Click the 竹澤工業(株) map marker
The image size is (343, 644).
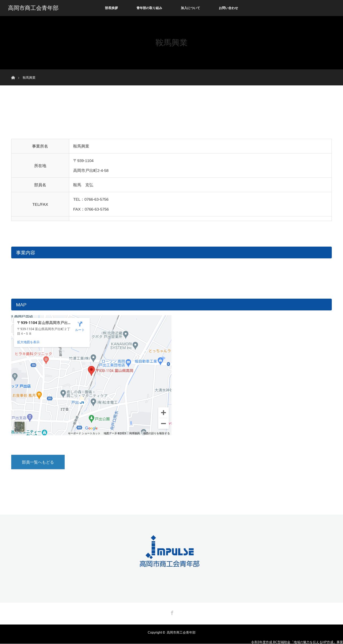tap(93, 358)
